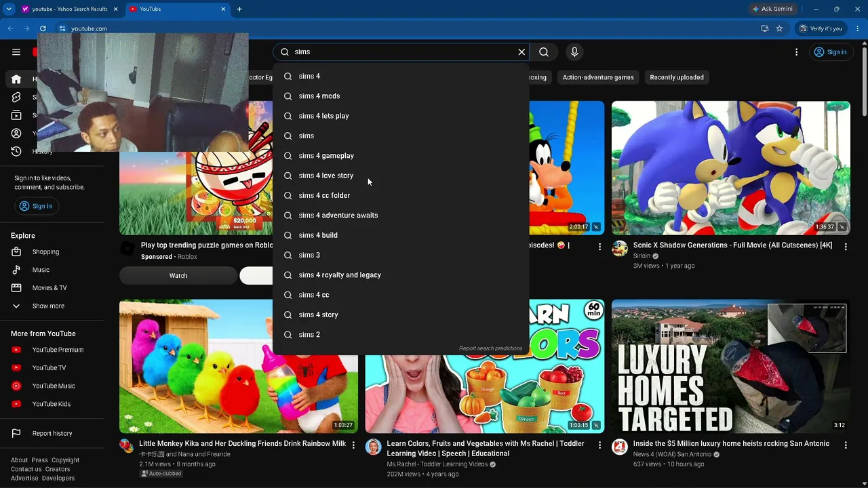Viewport: 868px width, 488px height.
Task: Select the 'sims 4 cc folder' suggestion
Action: click(401, 195)
